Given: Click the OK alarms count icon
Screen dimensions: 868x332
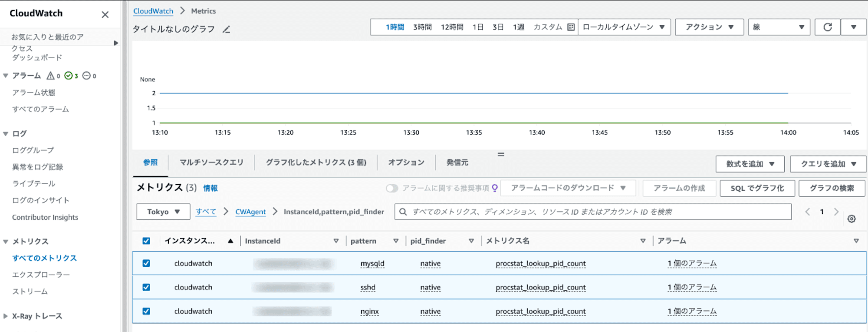Looking at the screenshot, I should coord(69,76).
